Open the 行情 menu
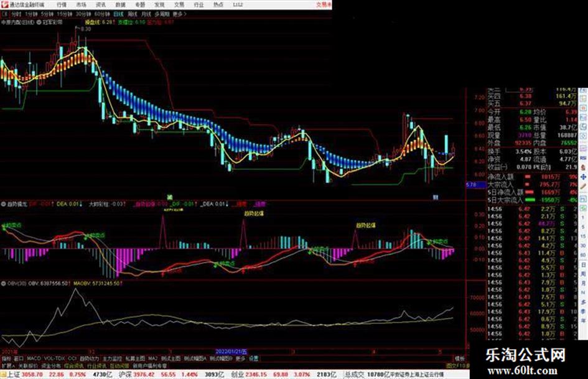Viewport: 588px width, 379px height. pyautogui.click(x=62, y=5)
